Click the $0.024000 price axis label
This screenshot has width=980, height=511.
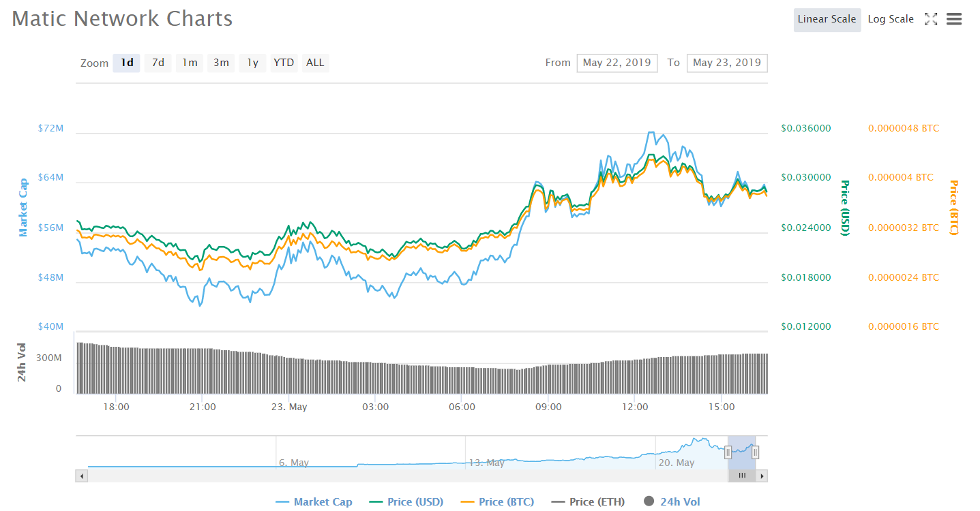(x=806, y=228)
